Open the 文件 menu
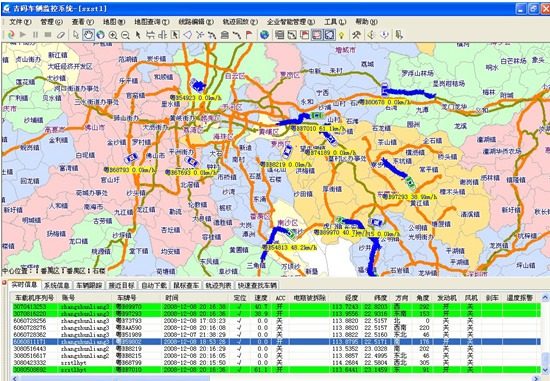 tap(20, 22)
